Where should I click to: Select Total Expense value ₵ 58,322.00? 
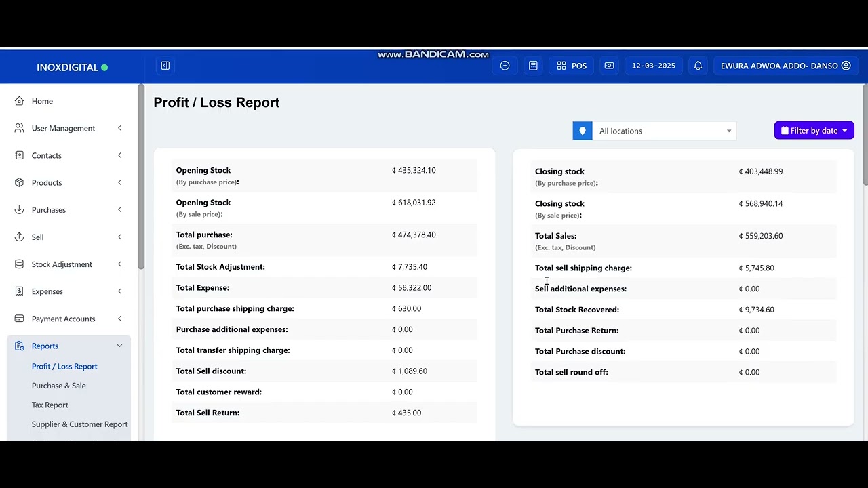412,287
